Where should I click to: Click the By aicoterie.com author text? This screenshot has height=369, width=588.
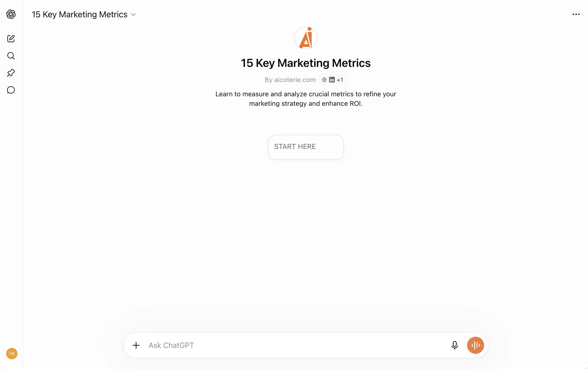click(x=290, y=80)
